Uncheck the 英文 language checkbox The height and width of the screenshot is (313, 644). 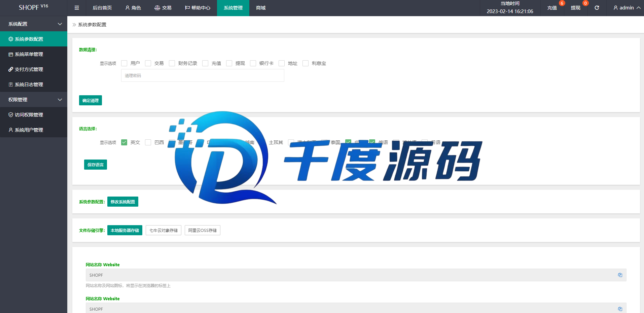pos(124,142)
